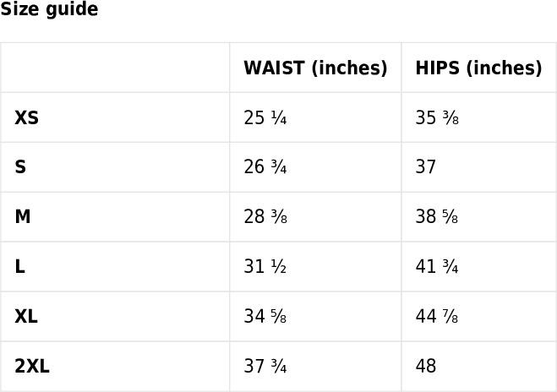
Task: Click the XL size row label
Action: click(26, 316)
